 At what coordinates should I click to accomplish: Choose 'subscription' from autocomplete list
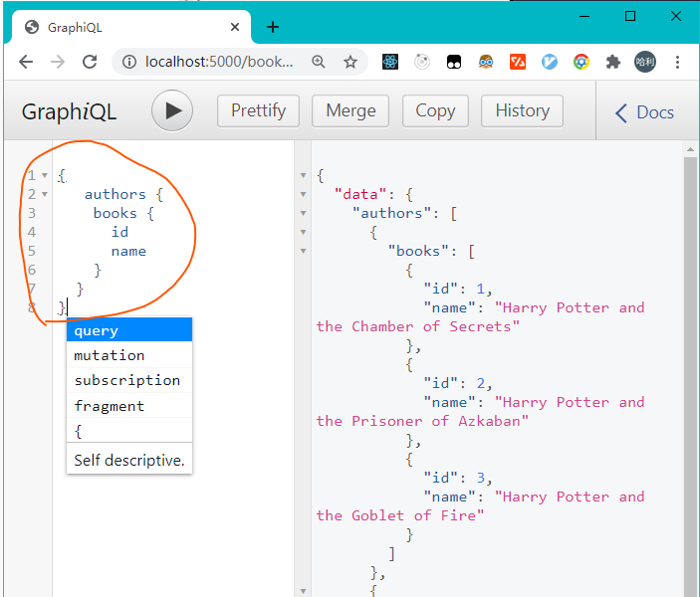[x=129, y=380]
